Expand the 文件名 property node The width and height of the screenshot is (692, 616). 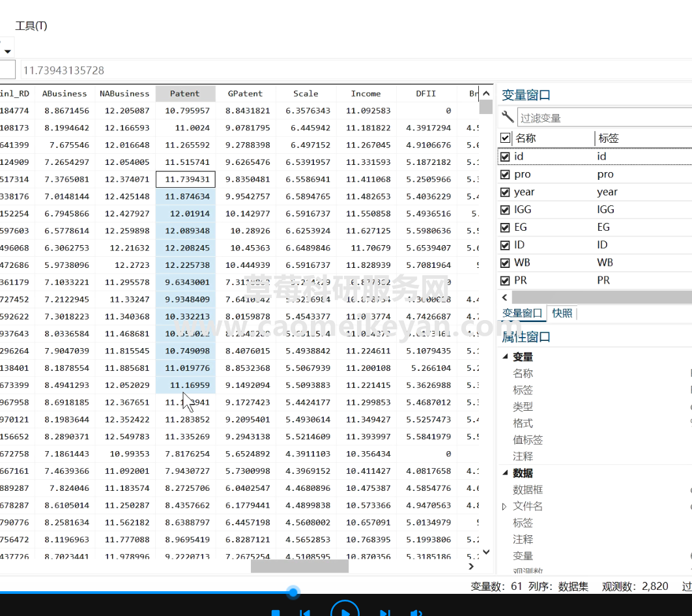[504, 506]
